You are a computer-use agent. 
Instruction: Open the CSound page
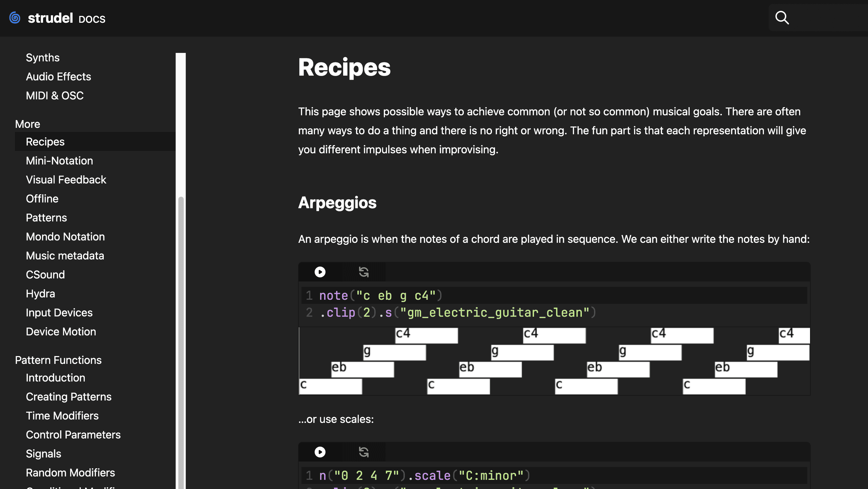pyautogui.click(x=45, y=274)
